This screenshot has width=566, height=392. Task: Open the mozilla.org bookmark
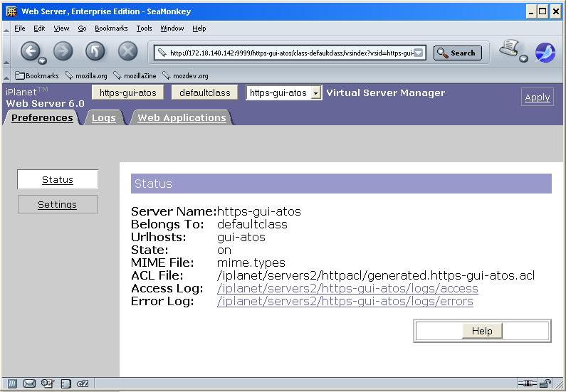(86, 75)
